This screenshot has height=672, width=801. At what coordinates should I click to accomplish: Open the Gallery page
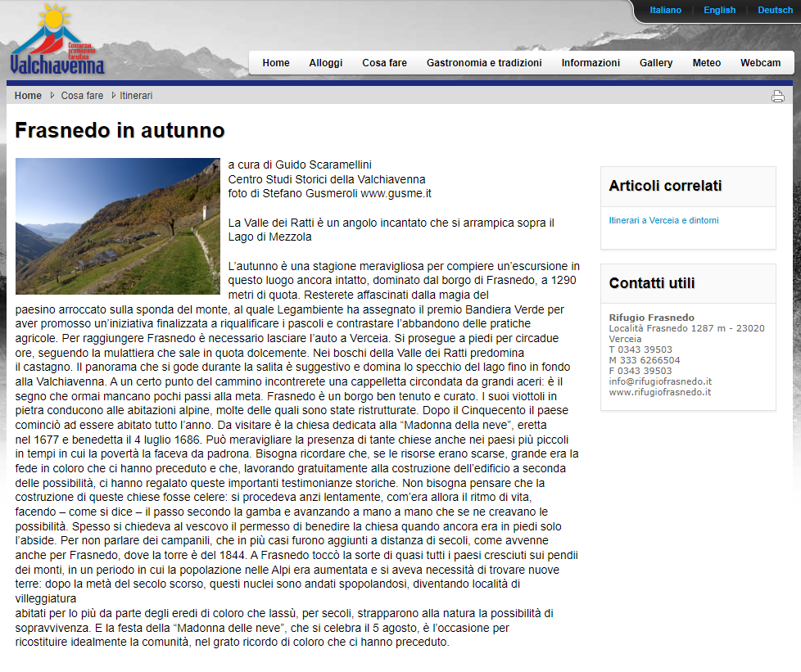(656, 63)
